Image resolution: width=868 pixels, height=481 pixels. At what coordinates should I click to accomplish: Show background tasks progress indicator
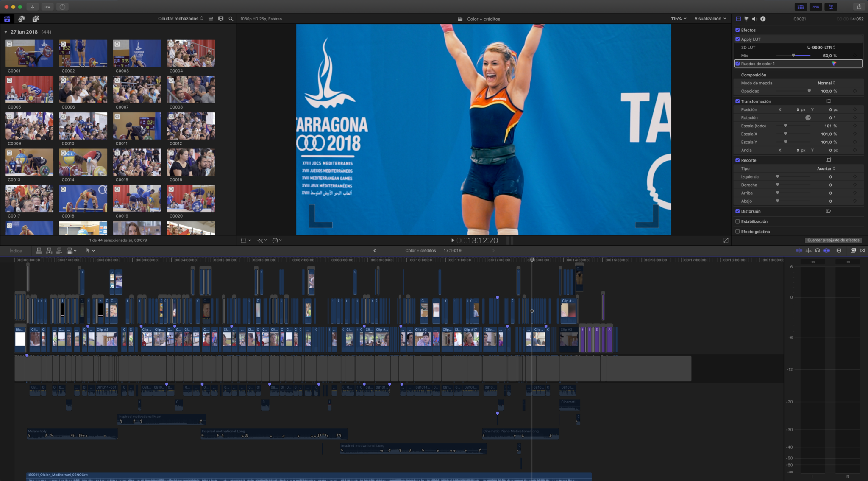point(62,7)
